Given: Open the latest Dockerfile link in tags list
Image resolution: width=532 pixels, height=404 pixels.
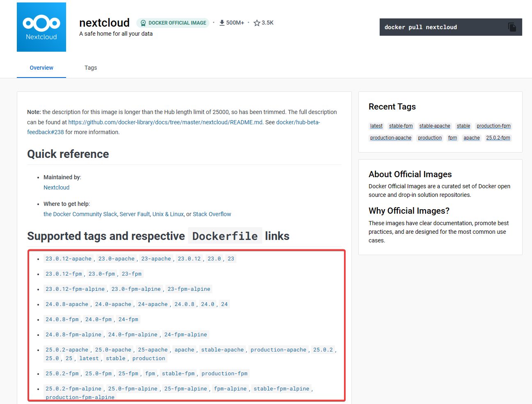Looking at the screenshot, I should coord(89,358).
